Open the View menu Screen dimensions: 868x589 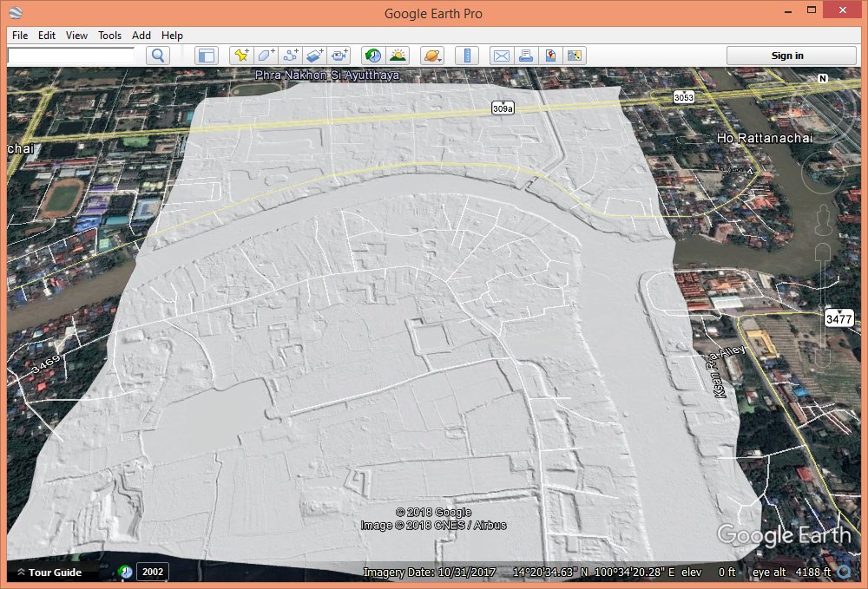pyautogui.click(x=76, y=36)
